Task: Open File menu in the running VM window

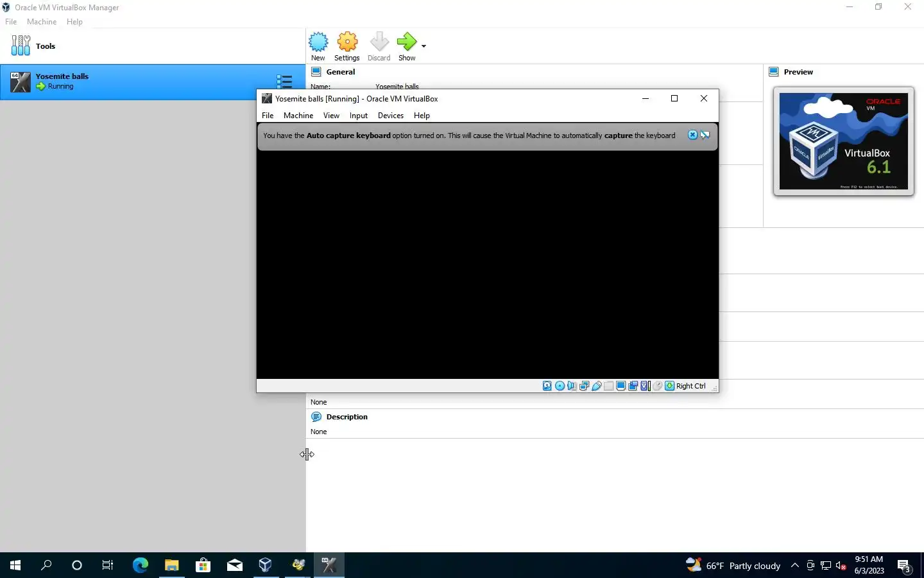Action: pos(268,116)
